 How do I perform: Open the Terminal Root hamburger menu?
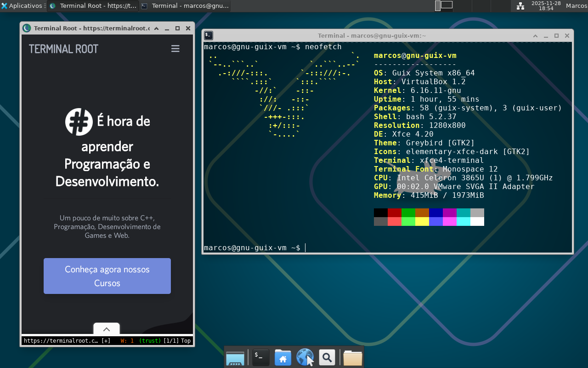pos(175,48)
